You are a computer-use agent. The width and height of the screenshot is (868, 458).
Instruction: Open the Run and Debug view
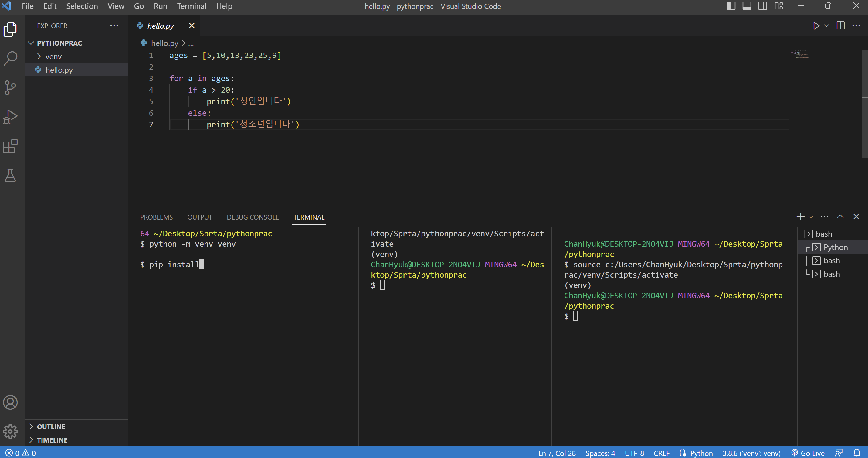[10, 117]
